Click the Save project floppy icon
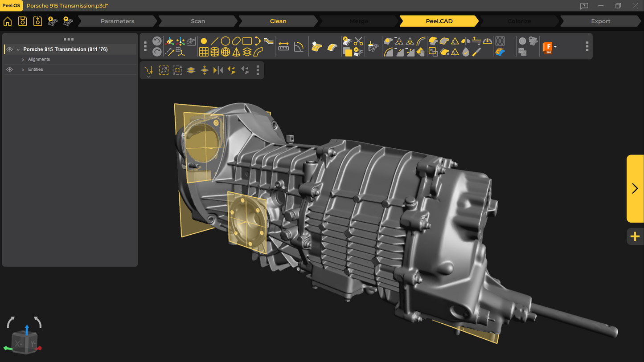 (22, 21)
